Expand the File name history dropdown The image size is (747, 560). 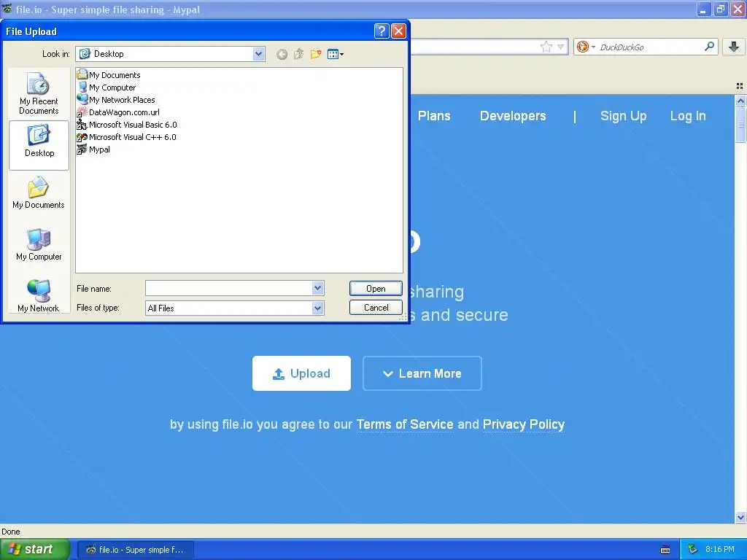318,287
